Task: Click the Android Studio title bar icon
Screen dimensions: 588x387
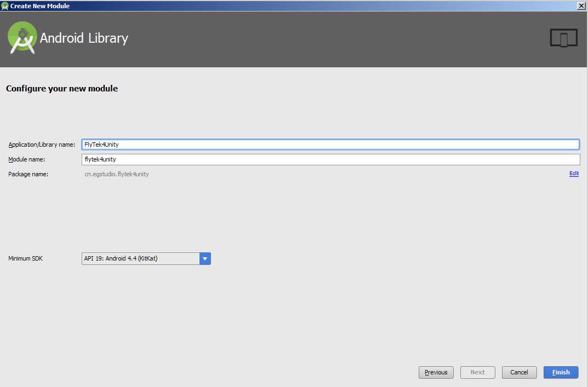Action: [x=4, y=6]
